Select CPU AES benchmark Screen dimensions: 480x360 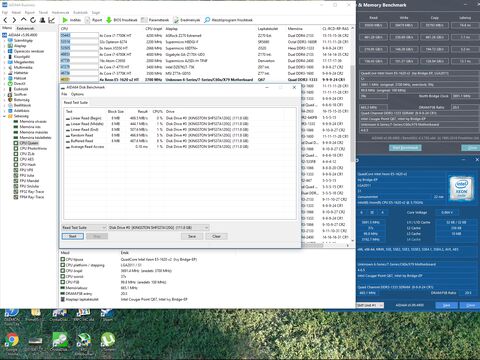(26, 159)
